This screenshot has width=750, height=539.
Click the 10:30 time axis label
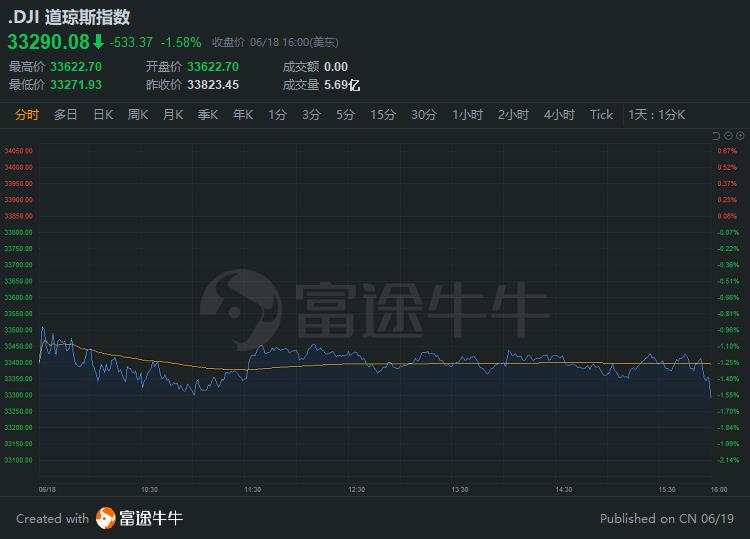click(x=149, y=490)
